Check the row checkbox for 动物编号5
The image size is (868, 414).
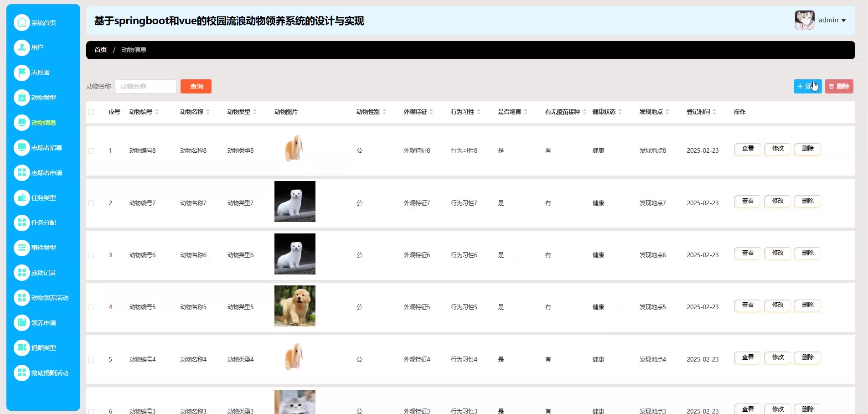(91, 307)
